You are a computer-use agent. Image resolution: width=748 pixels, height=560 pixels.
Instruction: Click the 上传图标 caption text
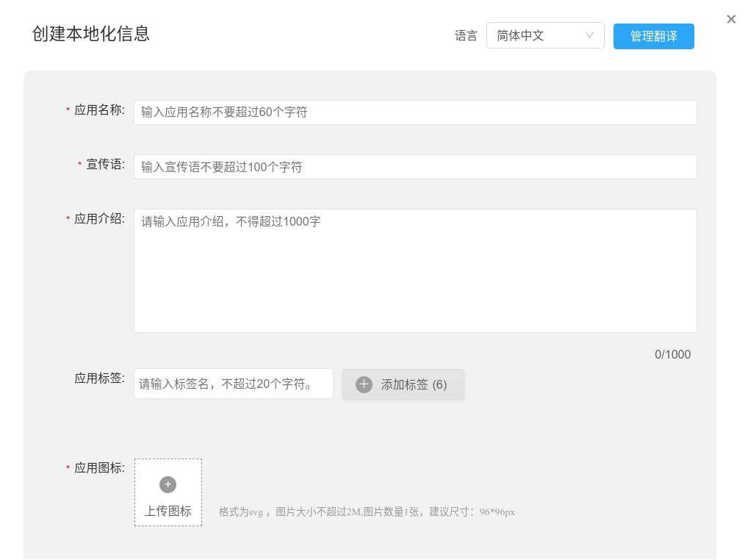tap(168, 511)
